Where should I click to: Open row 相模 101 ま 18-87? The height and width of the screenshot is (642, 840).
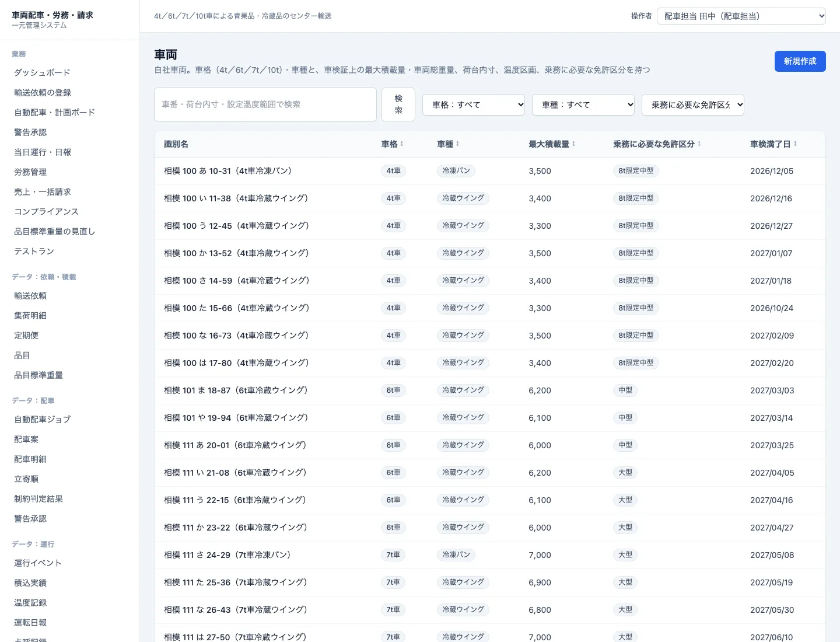tap(490, 390)
